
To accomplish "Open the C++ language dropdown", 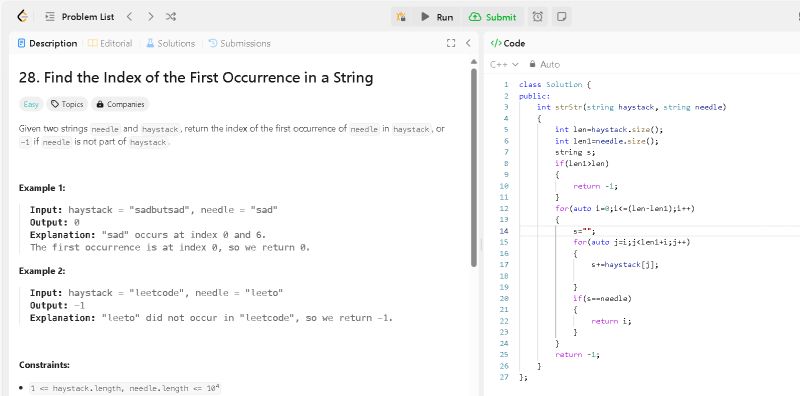I will tap(504, 64).
